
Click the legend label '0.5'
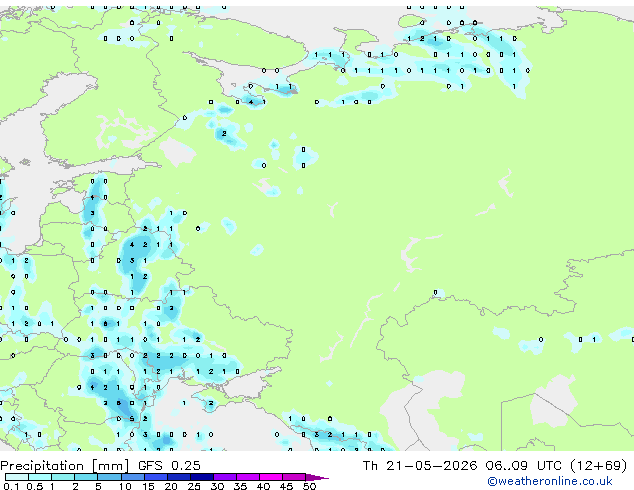tap(35, 486)
